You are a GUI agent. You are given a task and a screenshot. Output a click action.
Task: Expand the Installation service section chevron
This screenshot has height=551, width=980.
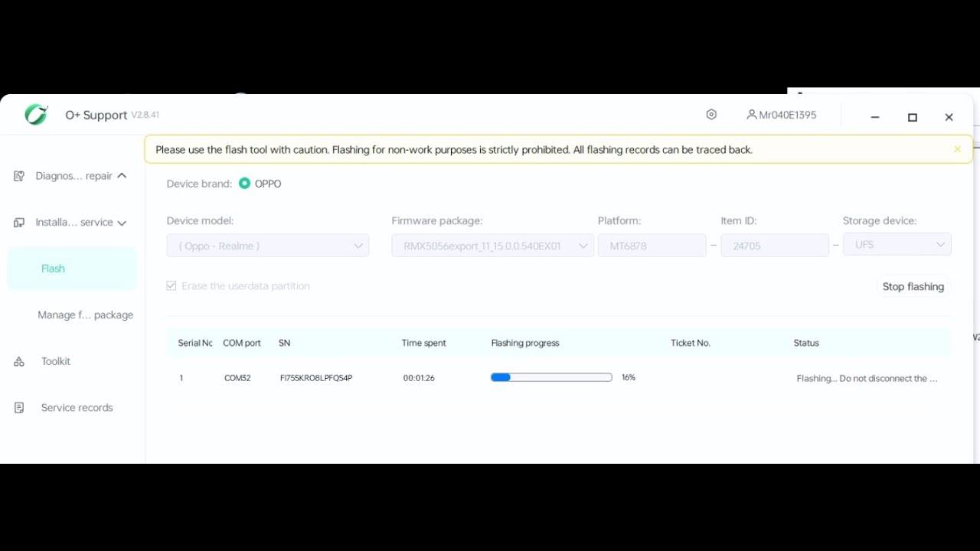point(122,223)
